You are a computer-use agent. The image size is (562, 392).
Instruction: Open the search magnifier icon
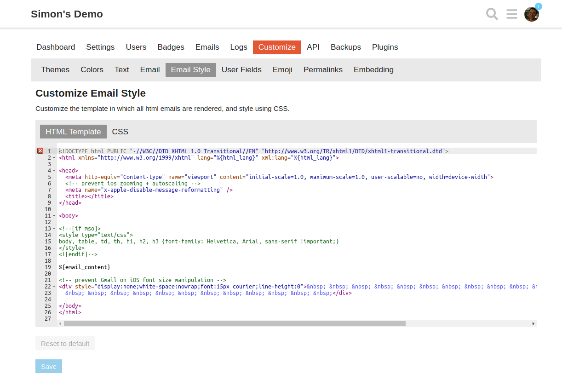point(492,14)
